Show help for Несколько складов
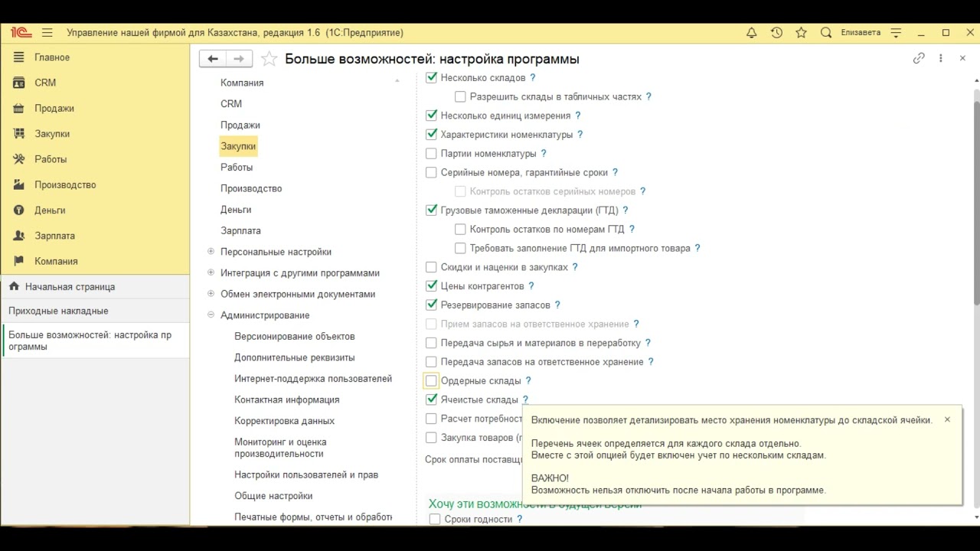Screen dimensions: 980x551 [533, 77]
